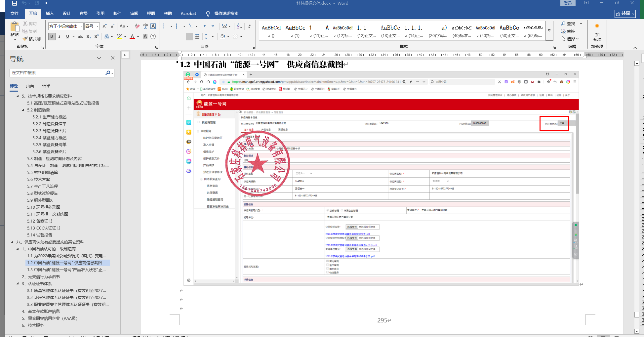Collapse the 八、供应商认为有必要提交的其它资料 node

pos(12,242)
